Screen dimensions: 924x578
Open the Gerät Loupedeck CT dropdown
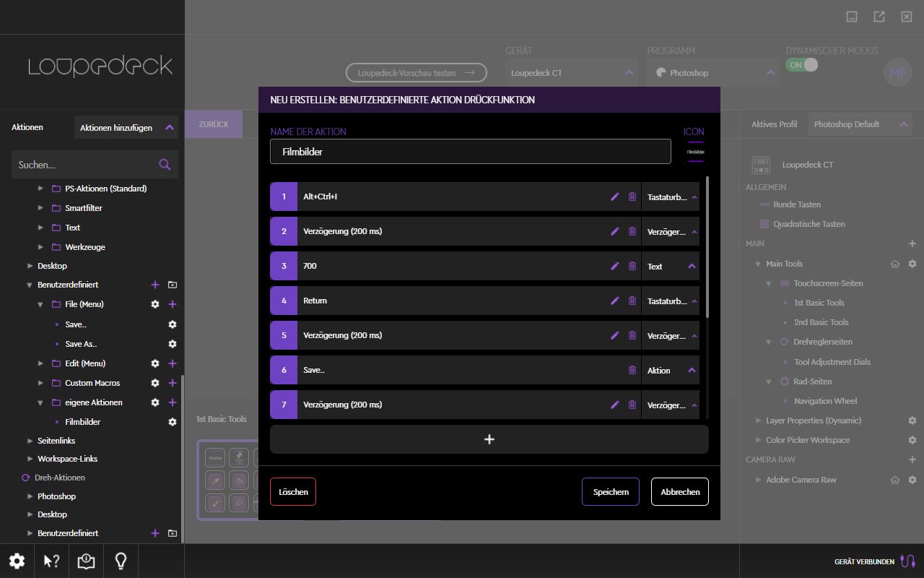point(572,73)
